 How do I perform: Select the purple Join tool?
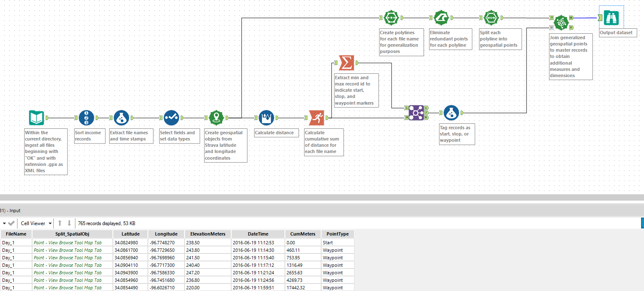pyautogui.click(x=415, y=113)
